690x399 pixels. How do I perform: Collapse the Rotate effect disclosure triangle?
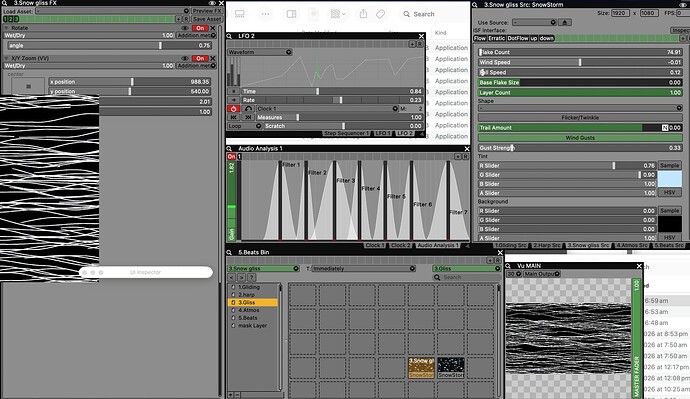coord(7,28)
